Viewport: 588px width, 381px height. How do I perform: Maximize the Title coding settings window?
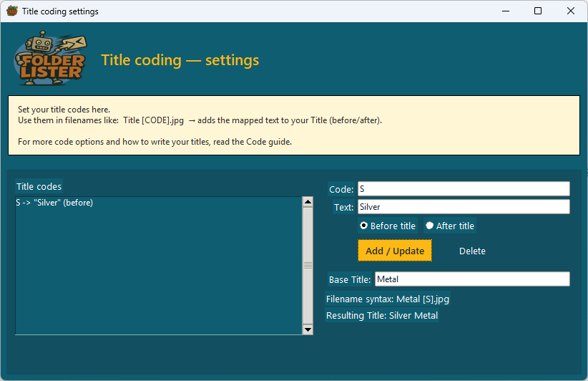[538, 11]
